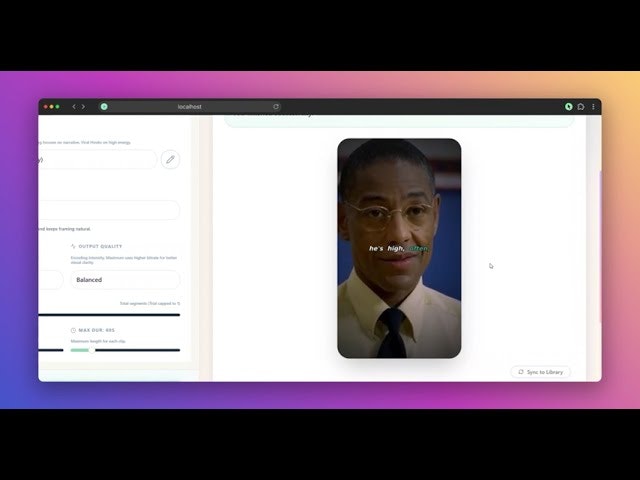This screenshot has width=640, height=480.
Task: Go back with the browser back arrow
Action: pyautogui.click(x=74, y=107)
